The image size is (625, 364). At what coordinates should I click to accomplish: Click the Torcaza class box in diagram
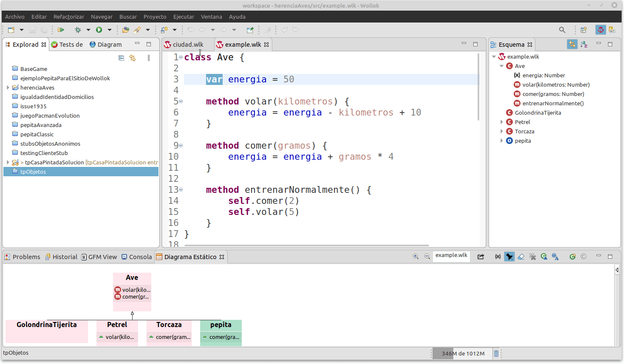(x=169, y=325)
